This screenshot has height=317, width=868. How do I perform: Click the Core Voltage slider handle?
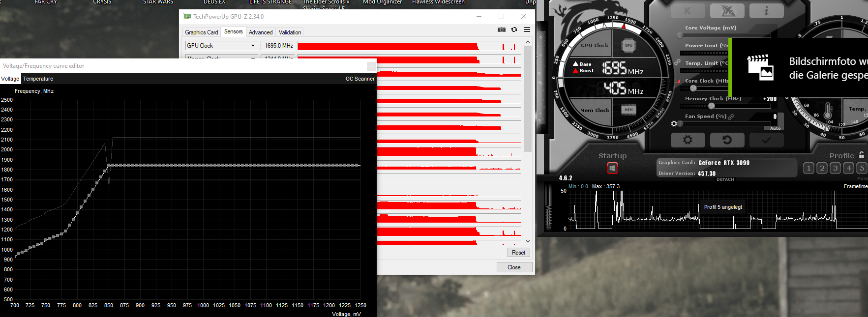[x=680, y=35]
